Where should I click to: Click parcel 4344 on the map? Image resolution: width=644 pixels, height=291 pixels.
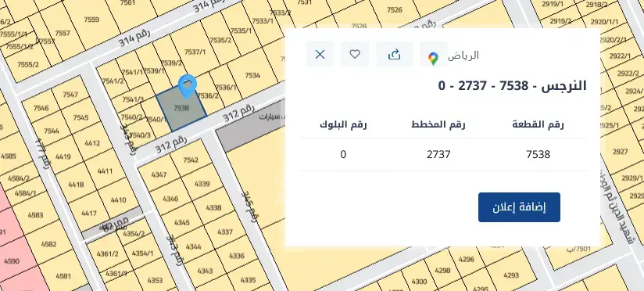(194, 246)
